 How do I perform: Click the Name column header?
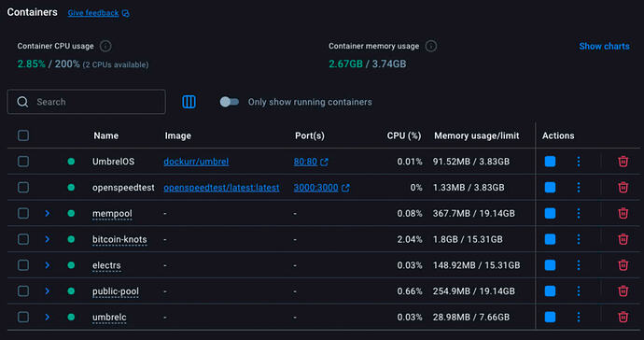(x=106, y=135)
